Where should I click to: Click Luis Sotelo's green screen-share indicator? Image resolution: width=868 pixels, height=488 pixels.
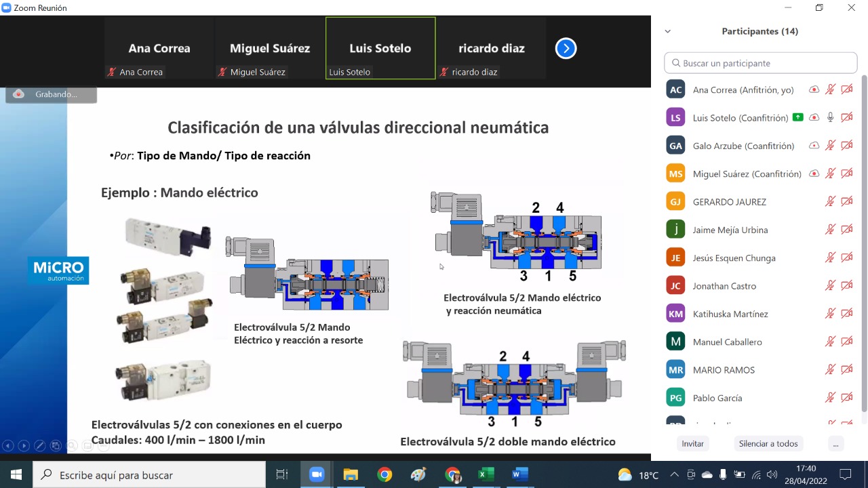pos(798,118)
